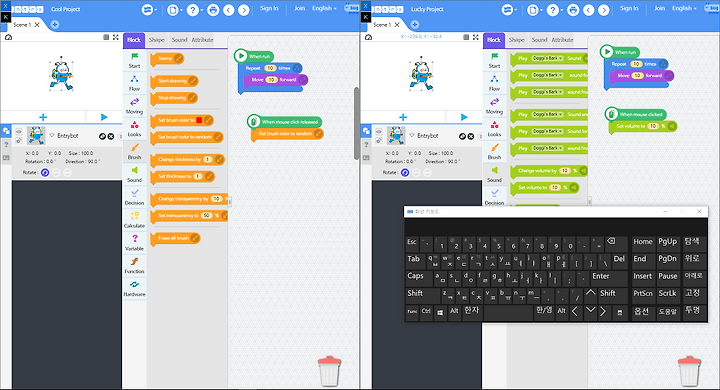Switch to the Shape tab in Lucky Project
Screen dimensions: 720x390
pyautogui.click(x=517, y=40)
